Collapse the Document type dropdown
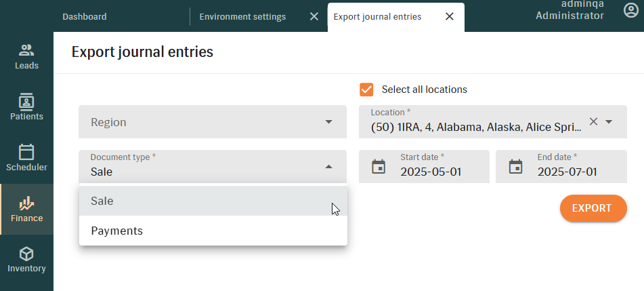 [328, 167]
